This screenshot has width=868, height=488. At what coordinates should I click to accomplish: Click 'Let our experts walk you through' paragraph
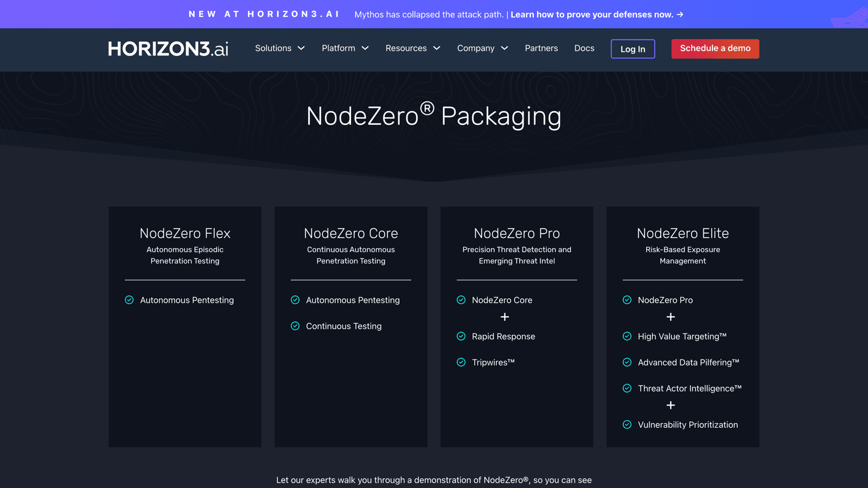pos(434,480)
